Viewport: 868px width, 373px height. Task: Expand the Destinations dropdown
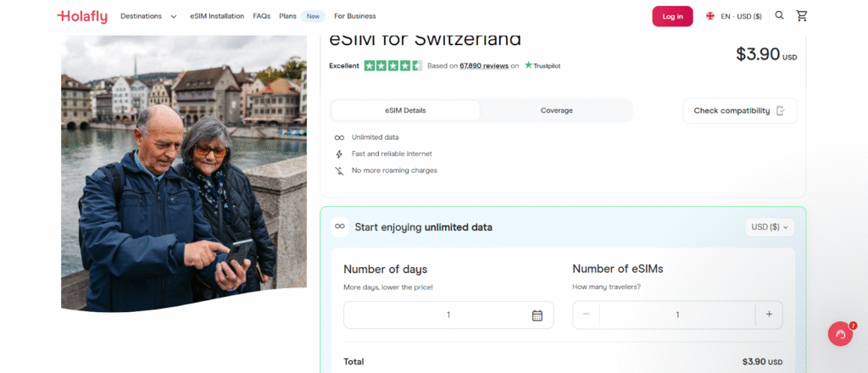(x=148, y=16)
